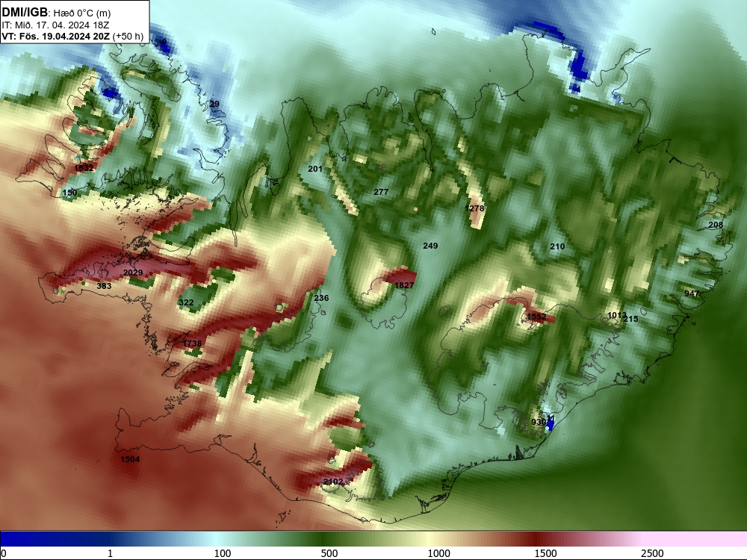
Task: Click the map value 150
Action: click(x=69, y=193)
